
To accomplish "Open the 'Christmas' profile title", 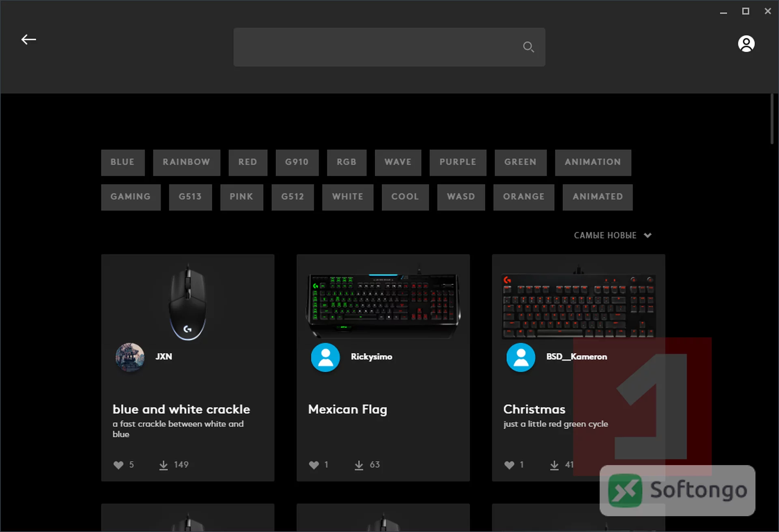I will click(x=534, y=410).
